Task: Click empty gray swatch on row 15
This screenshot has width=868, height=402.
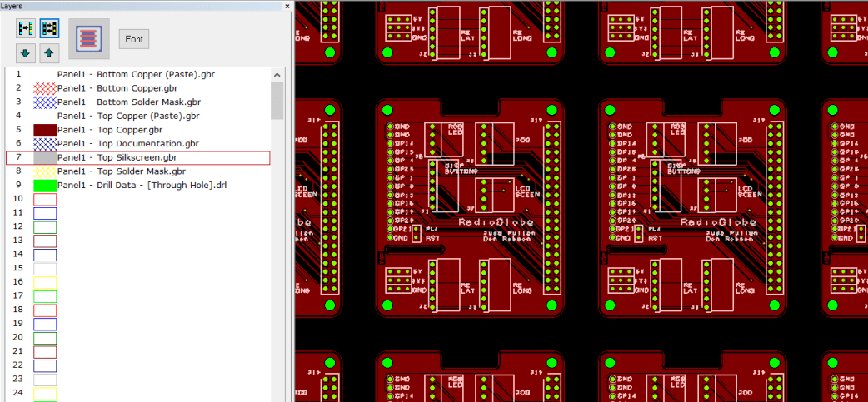Action: 45,269
